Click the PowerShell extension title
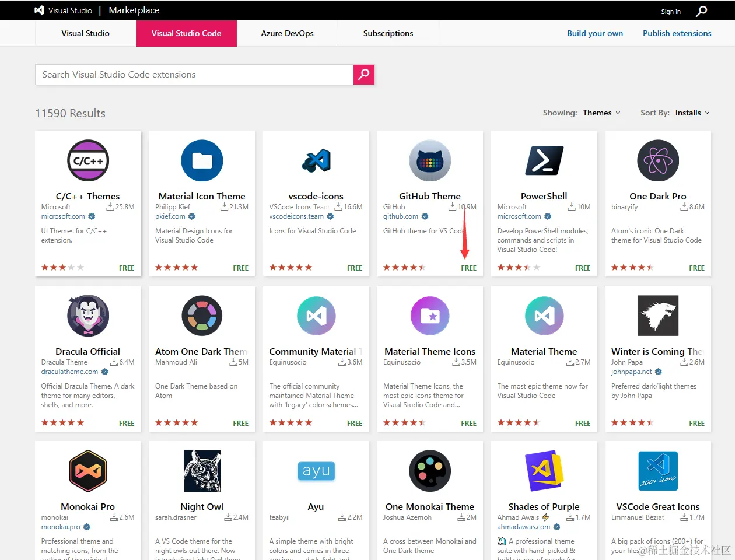Viewport: 735px width, 560px height. click(544, 196)
